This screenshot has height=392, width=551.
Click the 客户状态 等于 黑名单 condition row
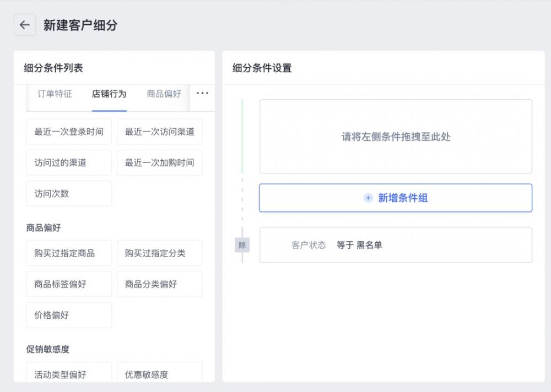click(396, 244)
